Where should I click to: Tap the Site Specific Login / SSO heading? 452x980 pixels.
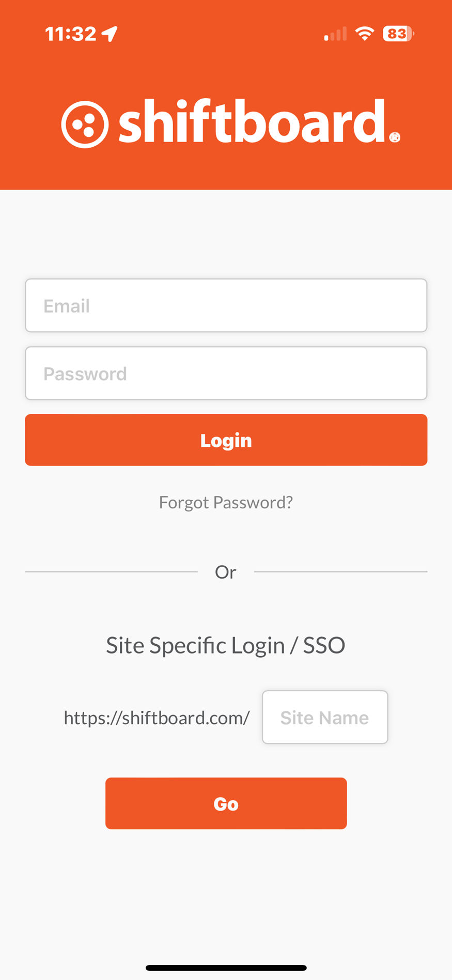pos(226,646)
